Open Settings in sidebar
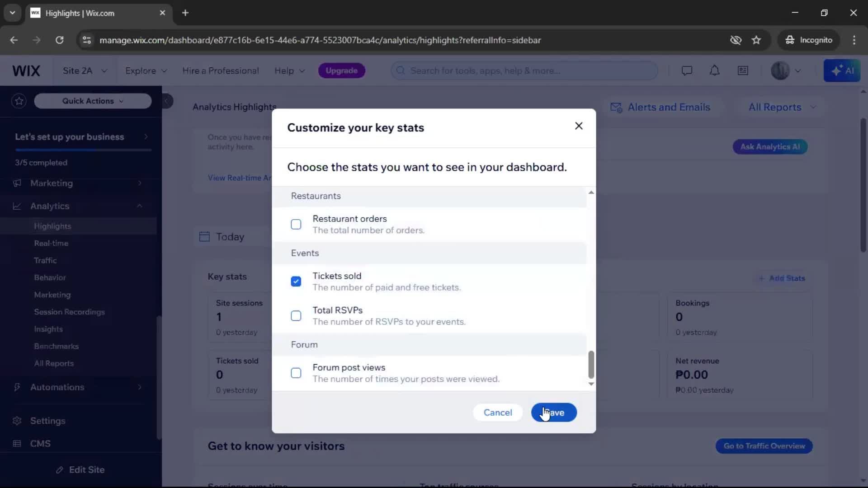This screenshot has height=488, width=868. tap(48, 421)
